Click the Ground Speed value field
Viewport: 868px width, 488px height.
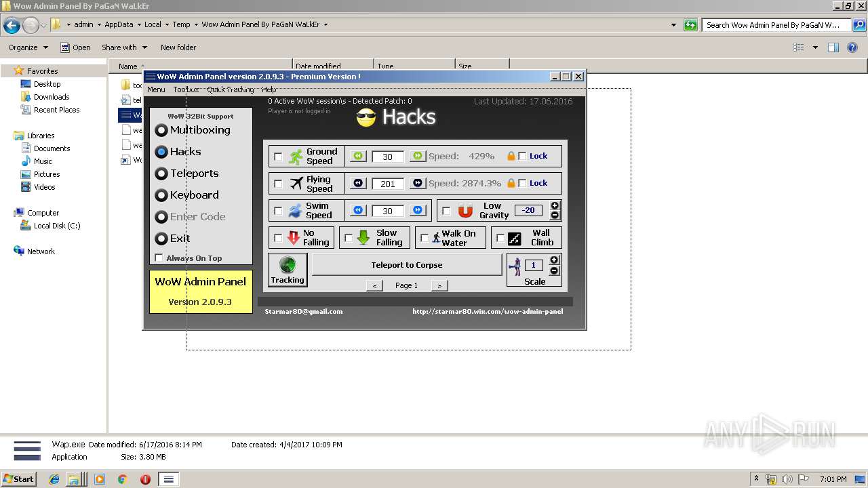(x=388, y=157)
